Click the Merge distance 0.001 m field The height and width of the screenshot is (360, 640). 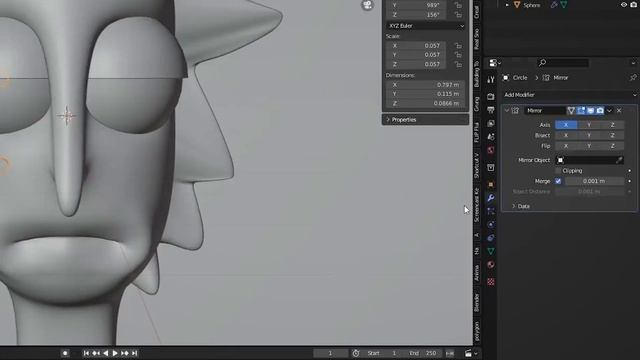(x=594, y=181)
